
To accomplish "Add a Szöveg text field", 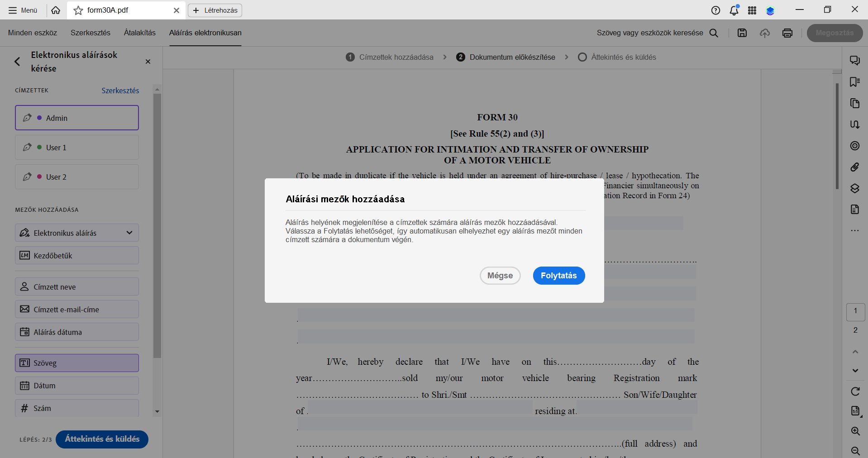I will tap(77, 363).
